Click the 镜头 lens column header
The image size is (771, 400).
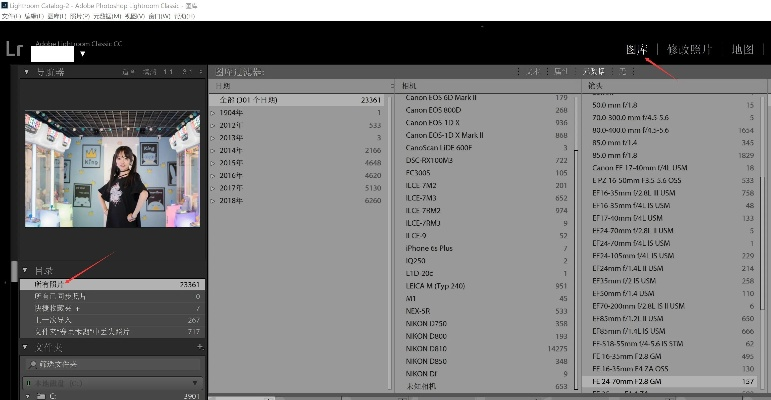pyautogui.click(x=674, y=86)
